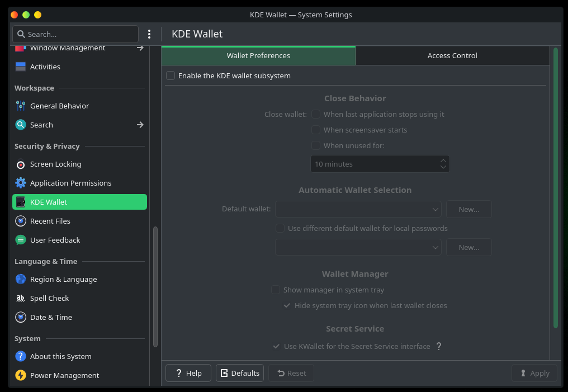
Task: Select the Wallet Preferences tab
Action: click(258, 55)
